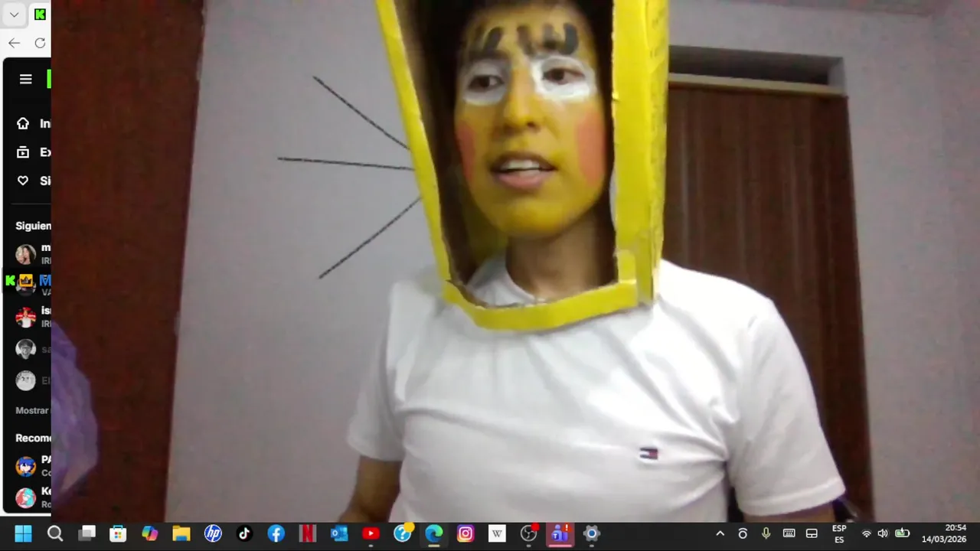
Task: Open Instagram from the taskbar
Action: pyautogui.click(x=465, y=533)
